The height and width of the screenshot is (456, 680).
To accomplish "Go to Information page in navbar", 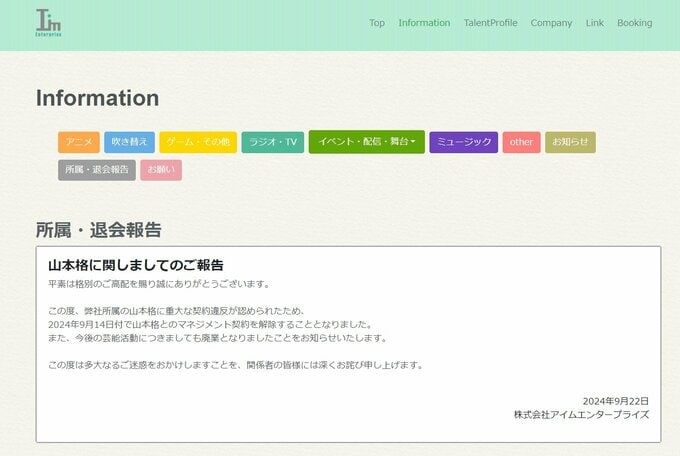I will point(424,23).
